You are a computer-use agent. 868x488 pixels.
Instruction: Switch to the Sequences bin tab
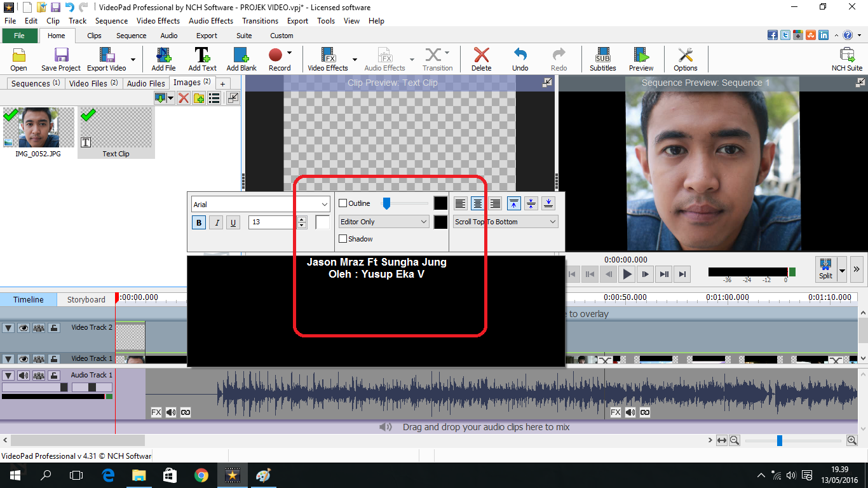(36, 83)
